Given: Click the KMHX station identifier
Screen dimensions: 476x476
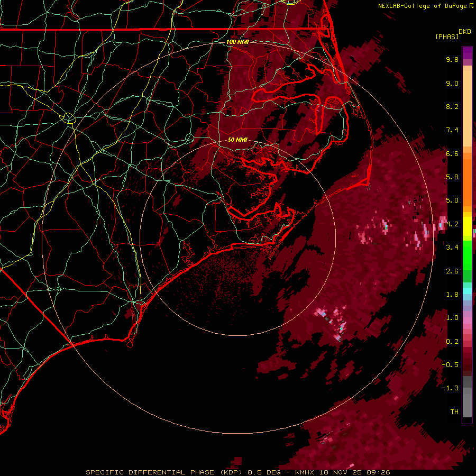Looking at the screenshot, I should pyautogui.click(x=305, y=472).
